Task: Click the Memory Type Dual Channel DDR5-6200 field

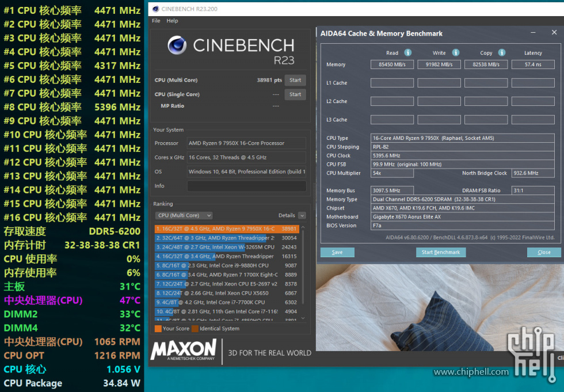Action: tap(463, 199)
